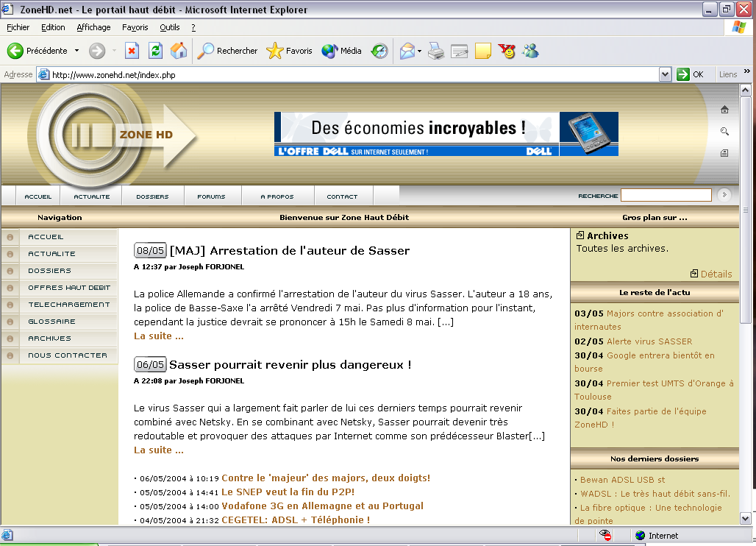This screenshot has height=546, width=756.
Task: Open CEGETEL: ADSL + Téléphonie link
Action: [296, 520]
